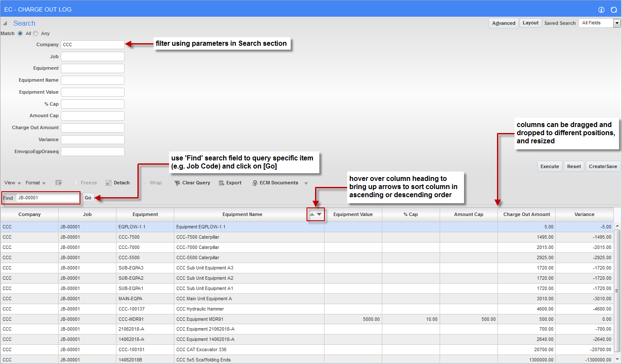Click the info icon in title bar
This screenshot has height=364, width=622.
click(601, 10)
